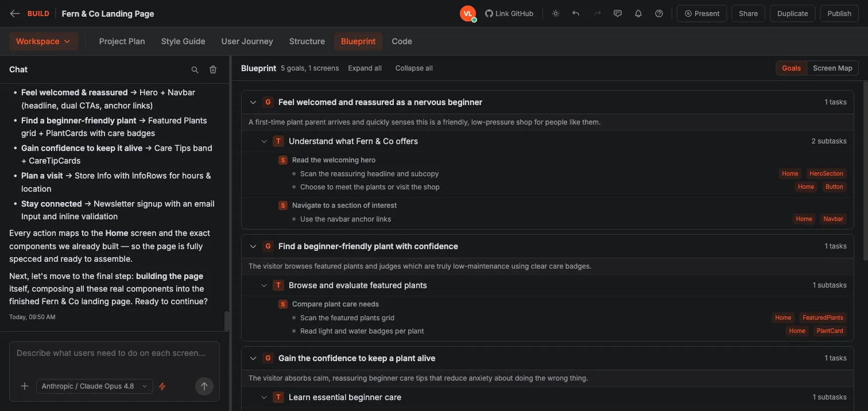Click the S badge of 'Compare plant care needs'

point(282,304)
